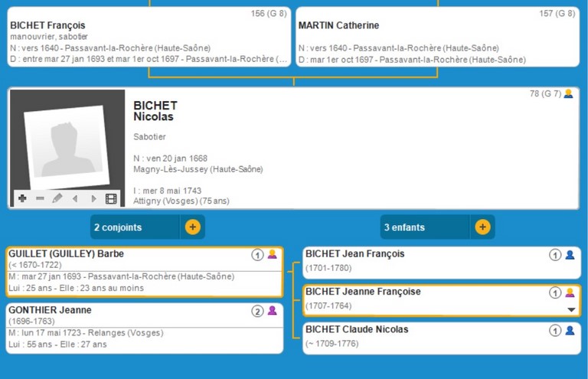588x379 pixels.
Task: Open the media filmstrip icon
Action: 112,198
